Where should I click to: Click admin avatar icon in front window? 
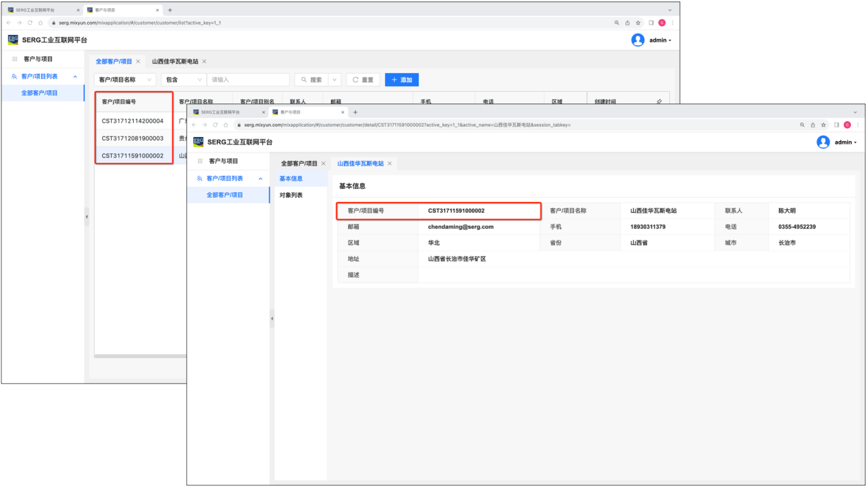click(x=823, y=142)
